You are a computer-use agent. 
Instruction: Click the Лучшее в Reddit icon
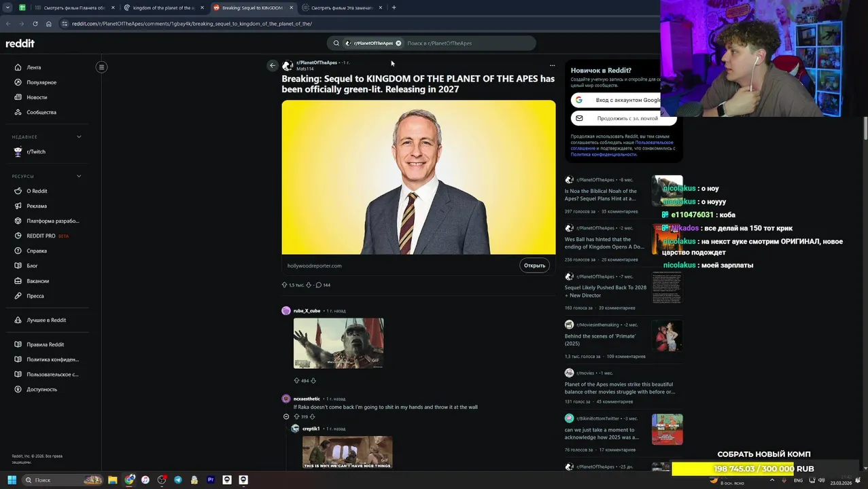tap(18, 320)
